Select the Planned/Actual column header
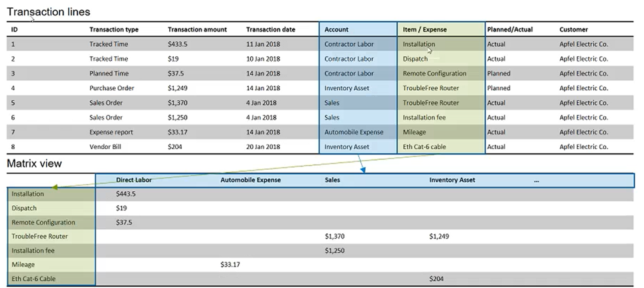Screen dimensions: 644x288 [511, 29]
